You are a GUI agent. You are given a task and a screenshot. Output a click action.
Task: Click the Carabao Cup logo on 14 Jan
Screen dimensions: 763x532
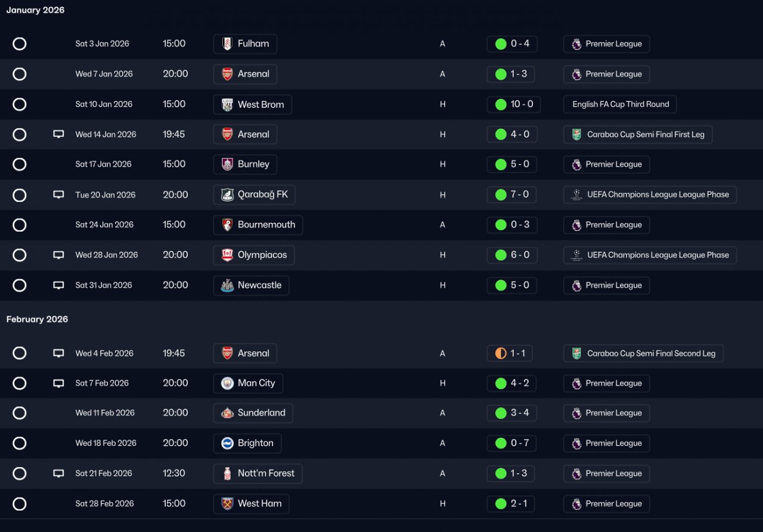[x=576, y=135]
